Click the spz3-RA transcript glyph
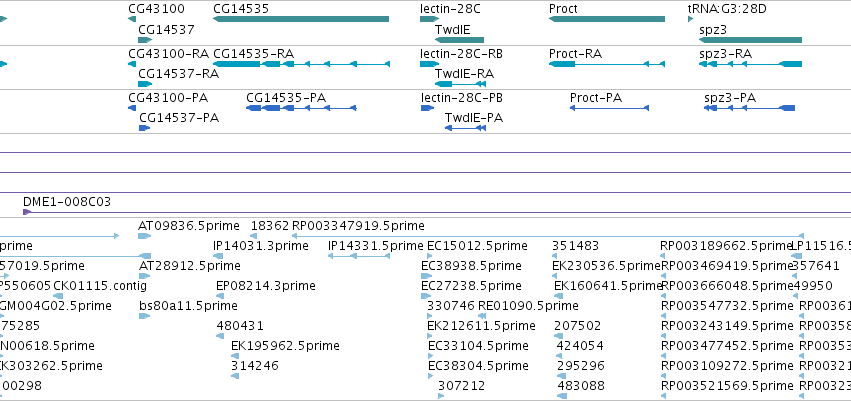The height and width of the screenshot is (401, 851). (x=750, y=64)
